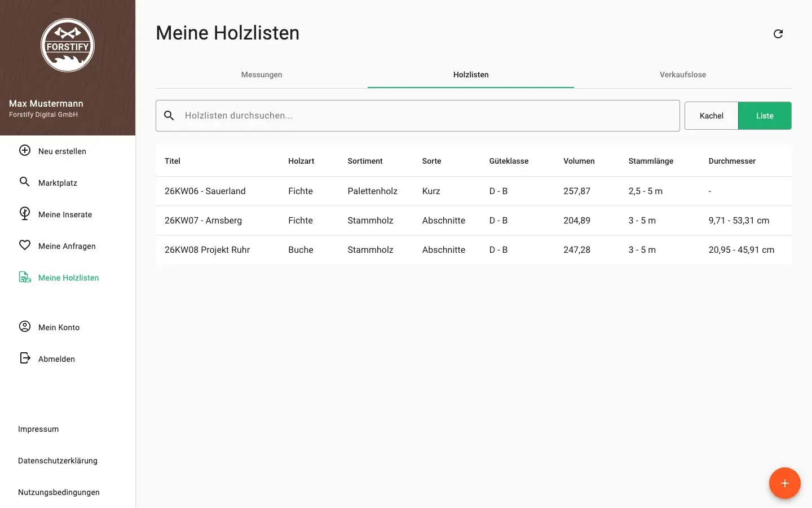The image size is (812, 508).
Task: Log out via Abmelden
Action: [68, 359]
